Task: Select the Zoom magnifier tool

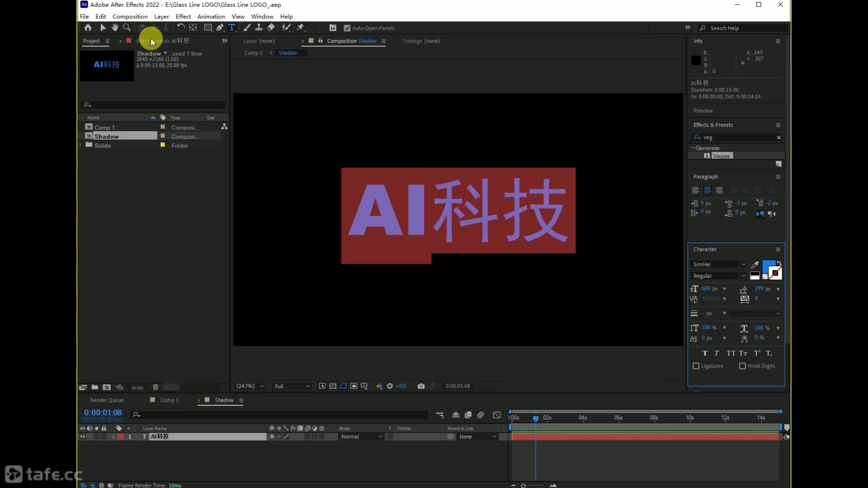Action: point(127,28)
